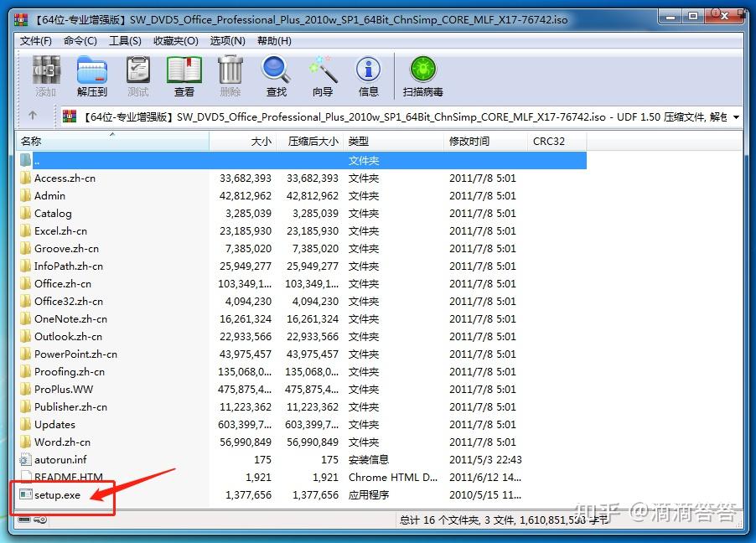Sort by Name (名称) column header
Image resolution: width=756 pixels, height=543 pixels.
click(113, 142)
